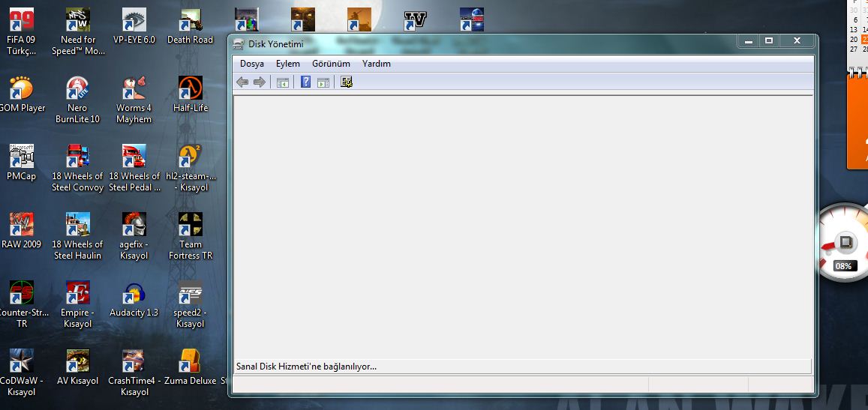Click the CPU meter gadget dial
Screen dimensions: 868x410
tap(845, 242)
